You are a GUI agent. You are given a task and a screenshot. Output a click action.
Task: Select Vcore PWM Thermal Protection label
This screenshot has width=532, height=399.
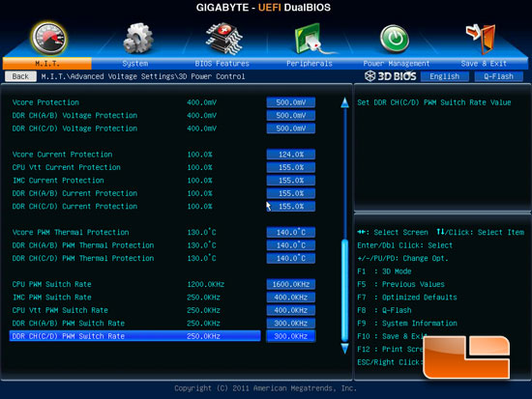[x=71, y=232]
